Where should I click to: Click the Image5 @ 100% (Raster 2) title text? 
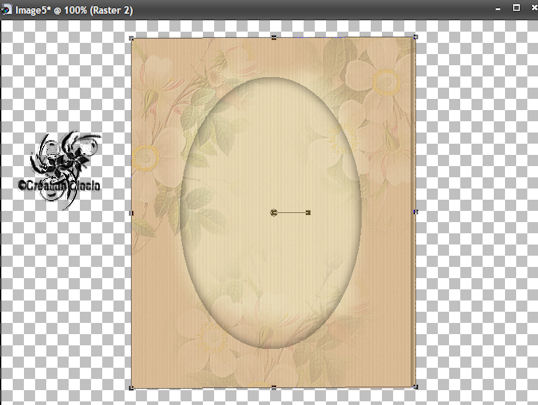[74, 10]
